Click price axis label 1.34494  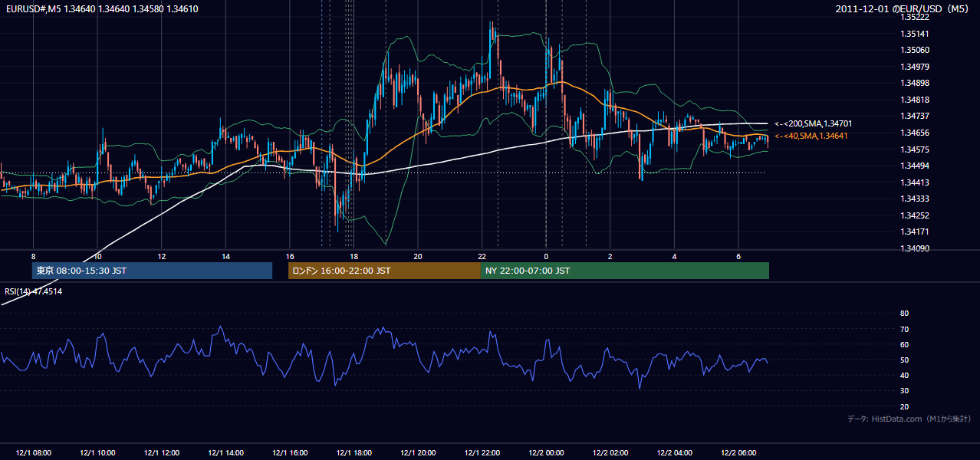[x=915, y=166]
